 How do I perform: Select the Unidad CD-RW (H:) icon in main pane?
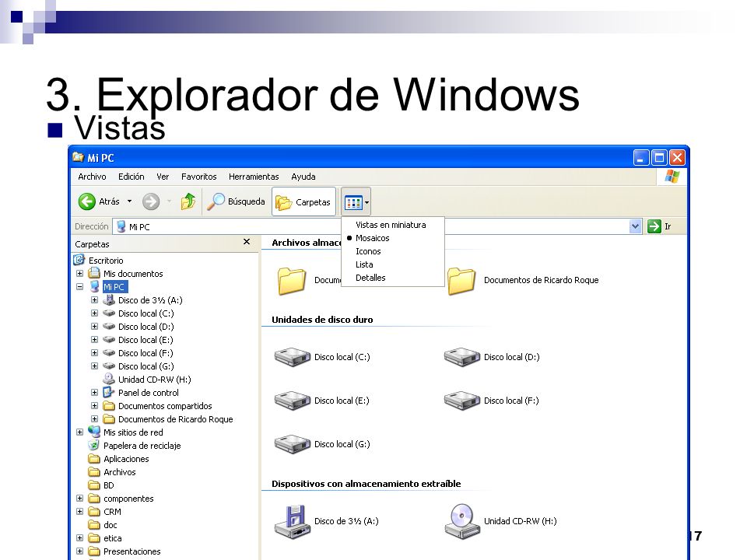tap(462, 521)
